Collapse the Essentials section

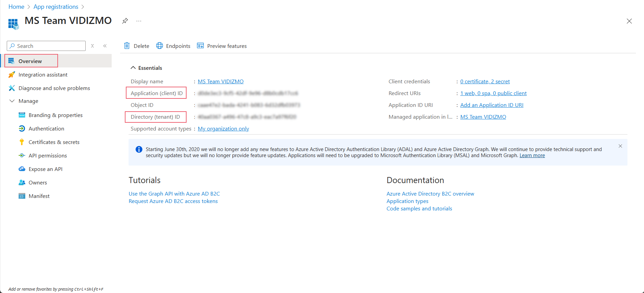pos(133,68)
